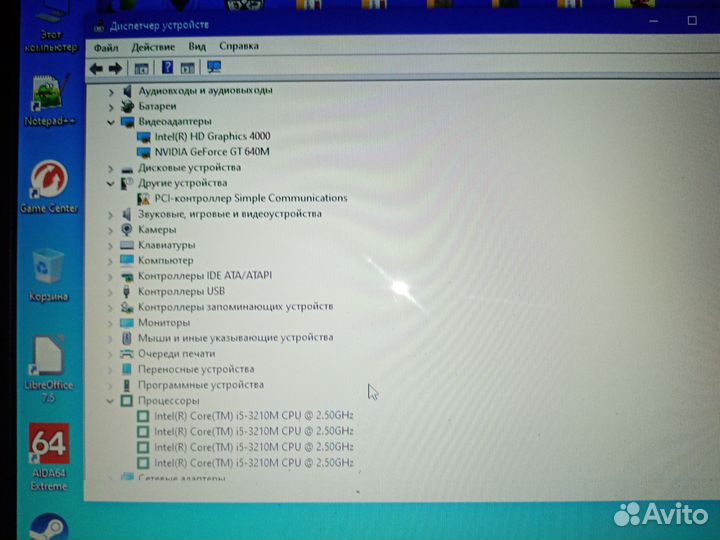Select the Intel(R) HD Graphics 4000 adapter
Screen dimensions: 720x540
[x=204, y=136]
